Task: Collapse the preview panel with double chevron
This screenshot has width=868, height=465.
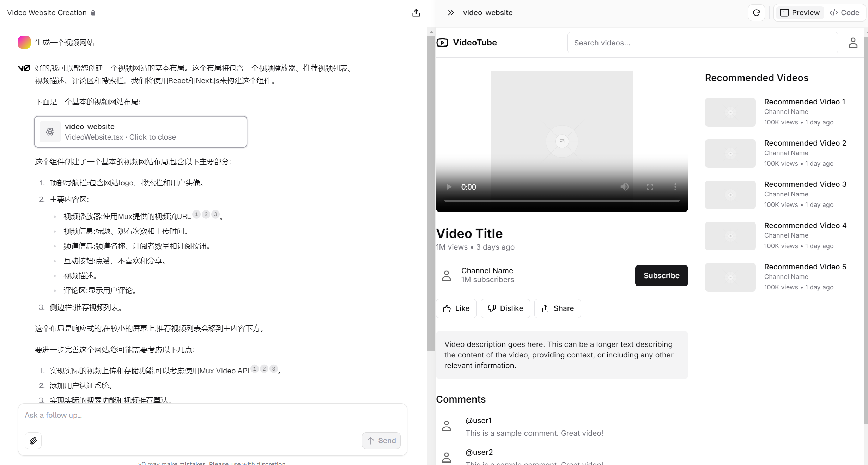Action: [x=450, y=13]
